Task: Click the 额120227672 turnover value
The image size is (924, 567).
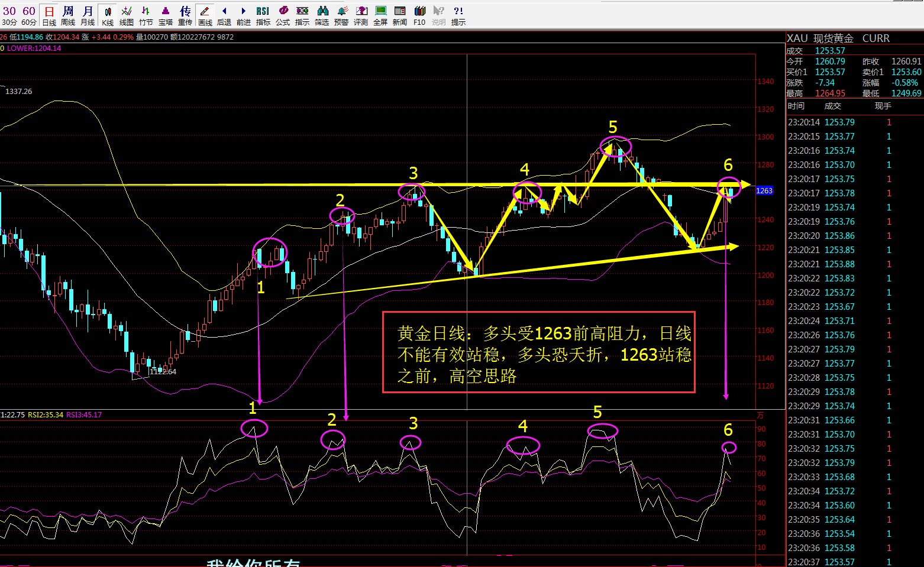Action: click(x=192, y=37)
